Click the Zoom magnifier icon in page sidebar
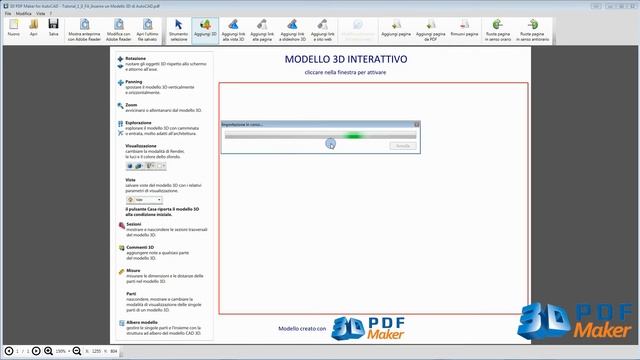The image size is (640, 360). coord(120,106)
